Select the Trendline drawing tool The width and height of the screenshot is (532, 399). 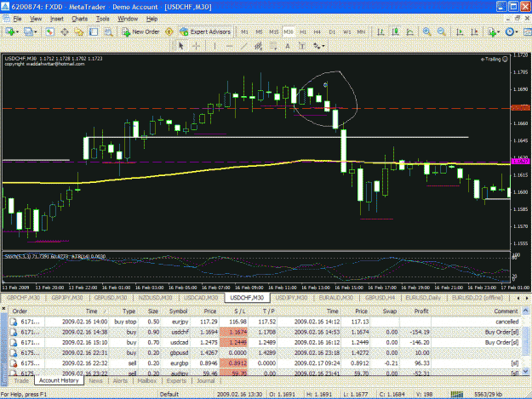[243, 46]
